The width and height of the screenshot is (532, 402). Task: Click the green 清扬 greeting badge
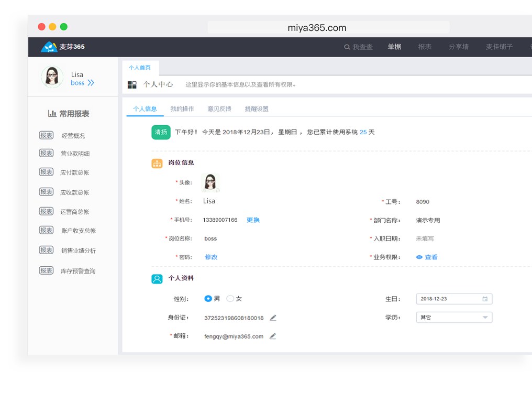tap(161, 132)
